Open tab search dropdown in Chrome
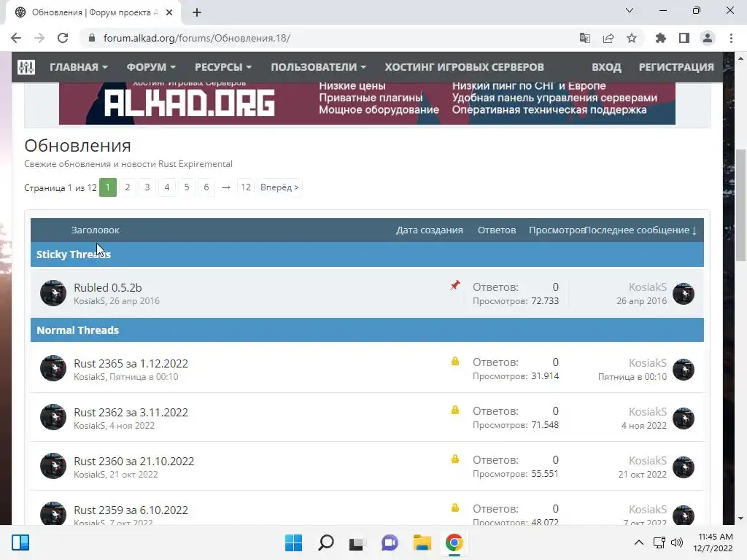Screen dimensions: 747x560 (630, 10)
